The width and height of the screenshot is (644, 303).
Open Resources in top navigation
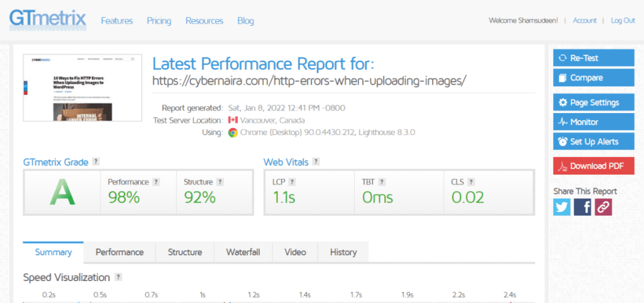point(204,21)
